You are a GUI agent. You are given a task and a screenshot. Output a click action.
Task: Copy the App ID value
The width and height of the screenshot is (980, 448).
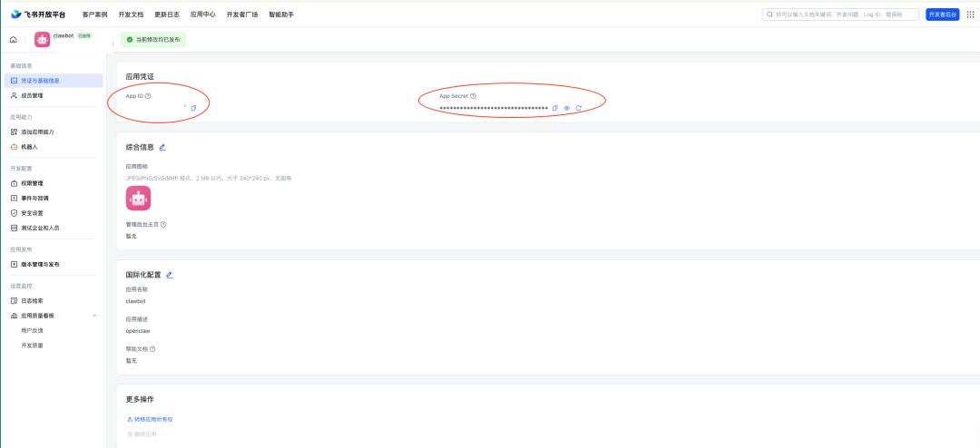coord(193,108)
